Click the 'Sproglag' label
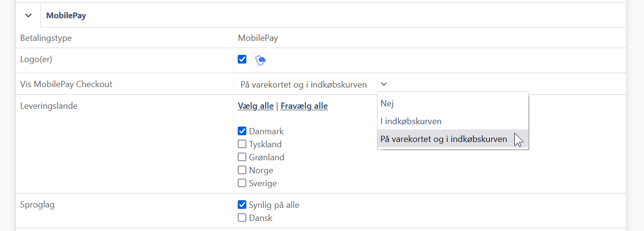 tap(37, 205)
